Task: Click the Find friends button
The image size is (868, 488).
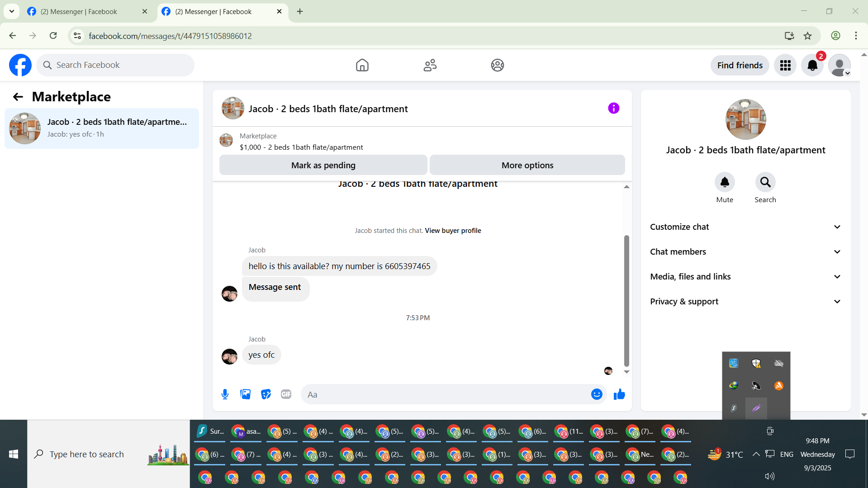Action: pos(740,65)
